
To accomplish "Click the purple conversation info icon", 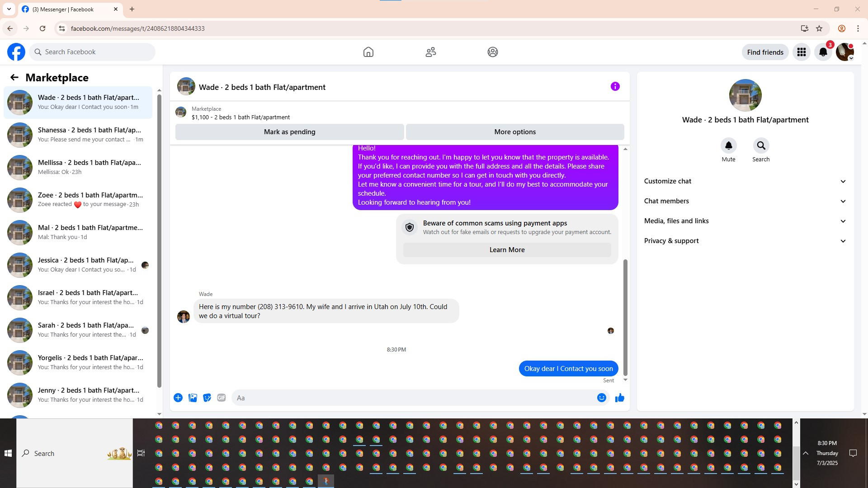I will tap(615, 86).
